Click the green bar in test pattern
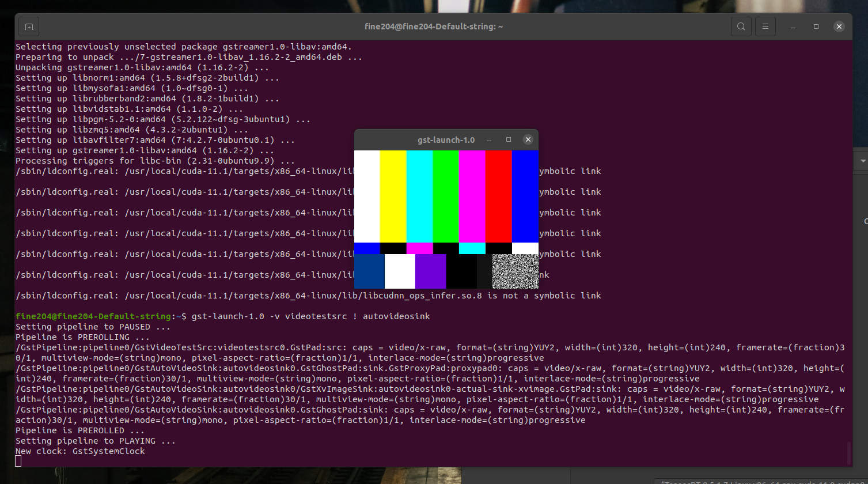This screenshot has width=868, height=484. [x=446, y=196]
